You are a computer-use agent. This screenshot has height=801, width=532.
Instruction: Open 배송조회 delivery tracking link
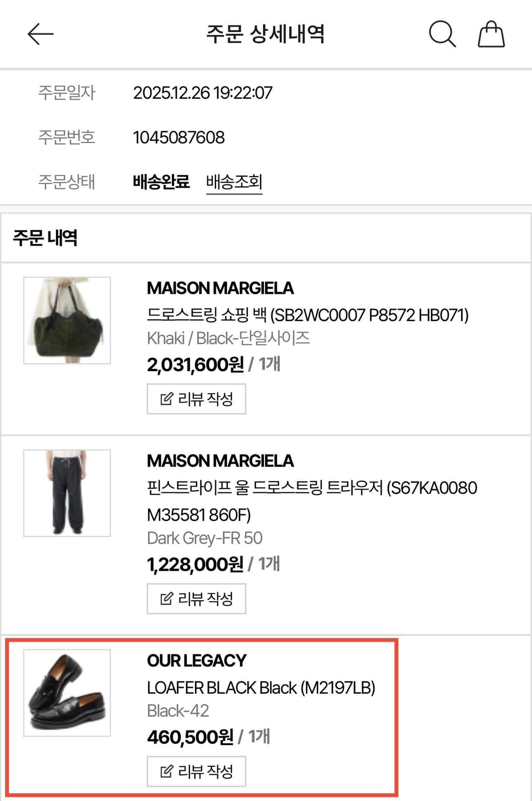[x=234, y=182]
